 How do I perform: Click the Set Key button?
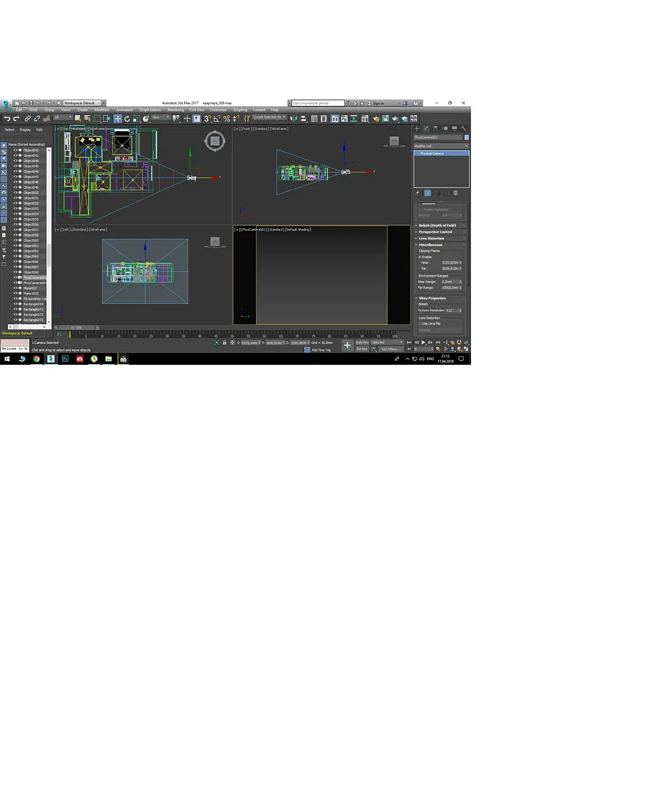(362, 349)
